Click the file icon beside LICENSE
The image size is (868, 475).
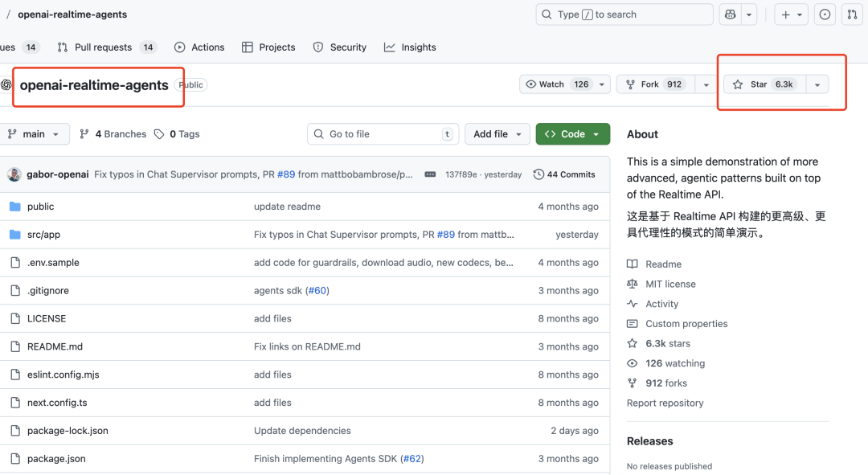(15, 318)
